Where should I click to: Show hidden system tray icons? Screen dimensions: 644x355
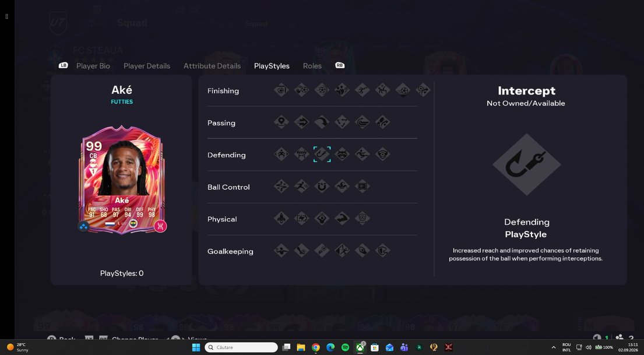pyautogui.click(x=553, y=347)
